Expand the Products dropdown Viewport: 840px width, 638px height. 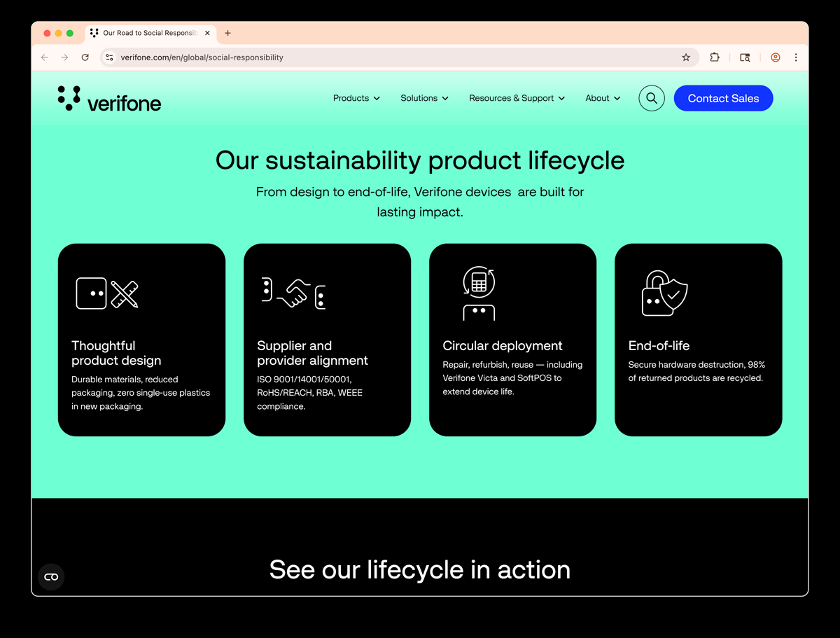356,98
